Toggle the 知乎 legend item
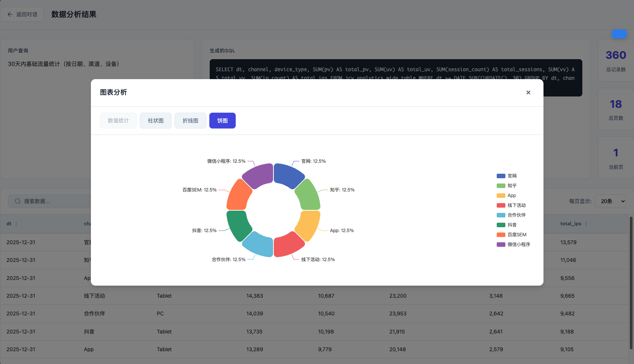The height and width of the screenshot is (364, 634). coord(507,186)
